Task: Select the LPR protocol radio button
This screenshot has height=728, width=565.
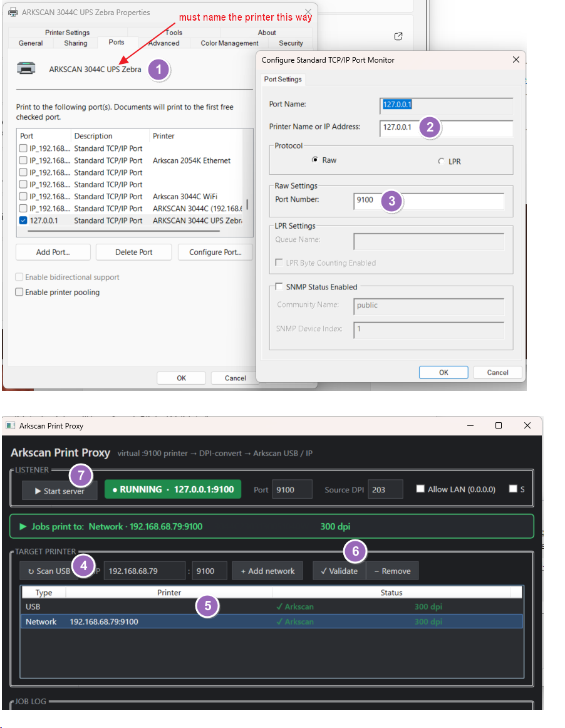Action: [441, 161]
